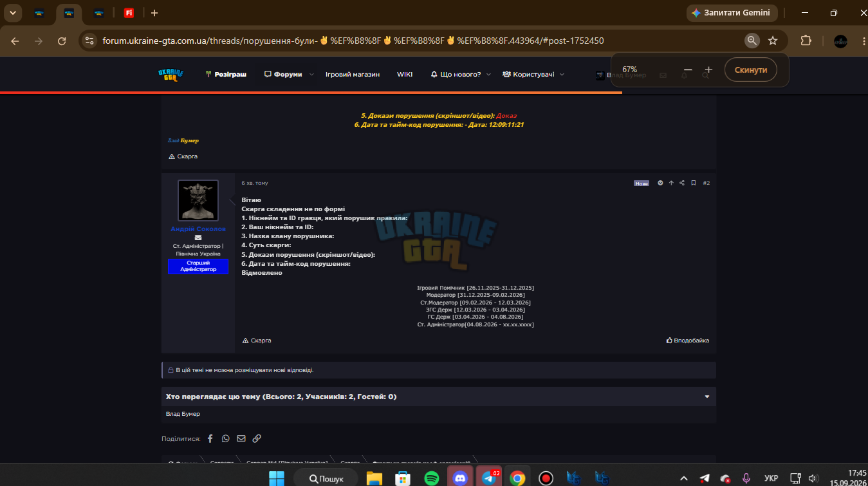Reset zoom with the Скинути button
Screen dimensions: 868x486
click(x=750, y=70)
